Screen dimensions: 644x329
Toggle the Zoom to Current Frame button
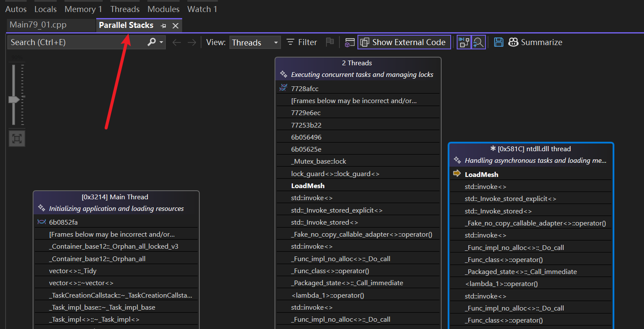[x=478, y=42]
